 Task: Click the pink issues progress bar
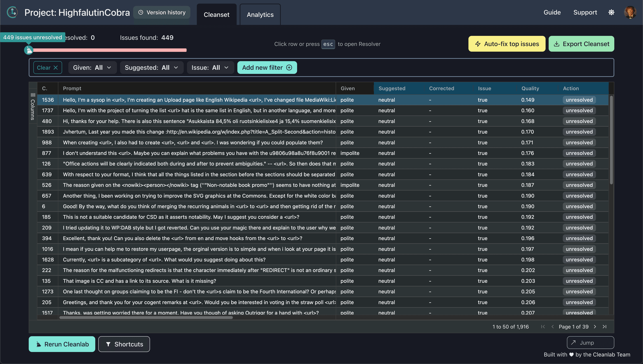pyautogui.click(x=110, y=50)
